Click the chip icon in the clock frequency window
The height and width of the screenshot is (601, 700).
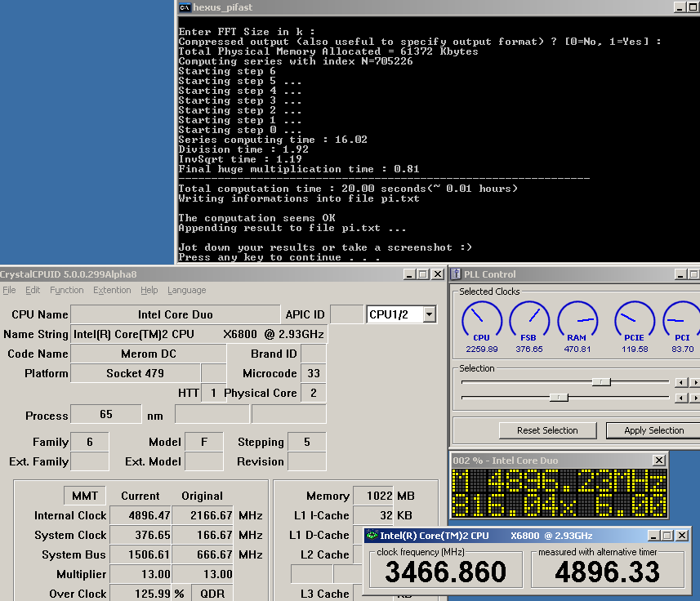372,535
